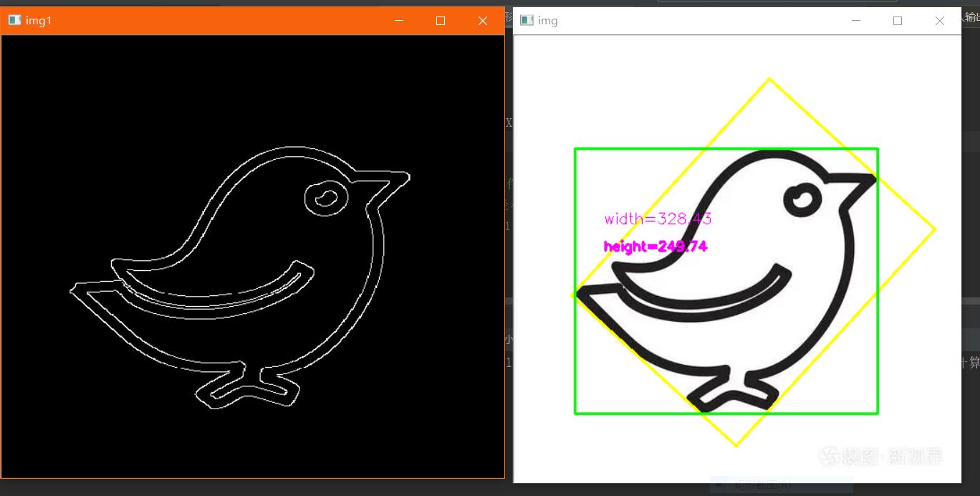Click the img1 window's app icon

(14, 21)
